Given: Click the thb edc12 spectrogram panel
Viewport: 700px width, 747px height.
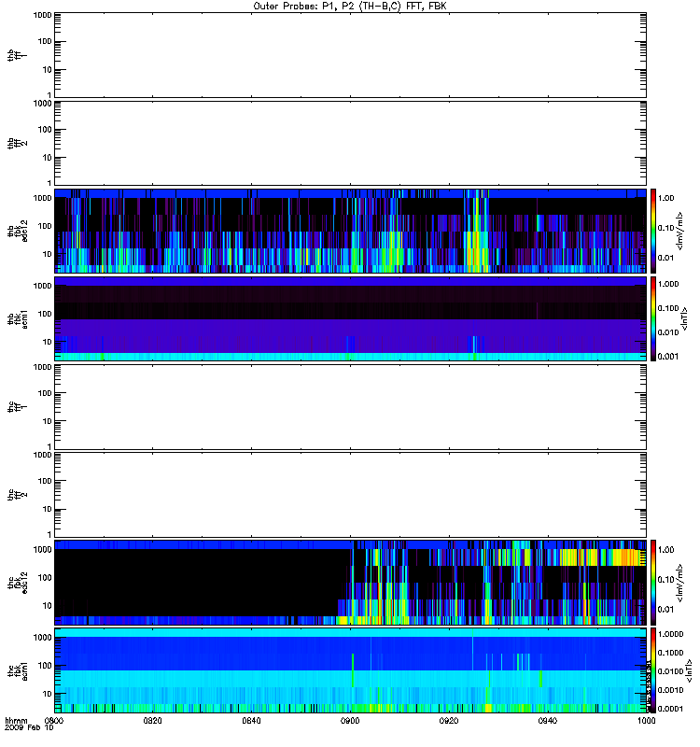Looking at the screenshot, I should [350, 231].
